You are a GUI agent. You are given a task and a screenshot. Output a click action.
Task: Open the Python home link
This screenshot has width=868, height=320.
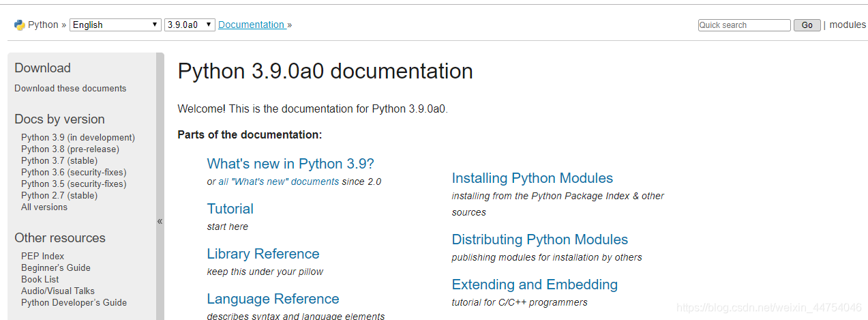pyautogui.click(x=43, y=25)
